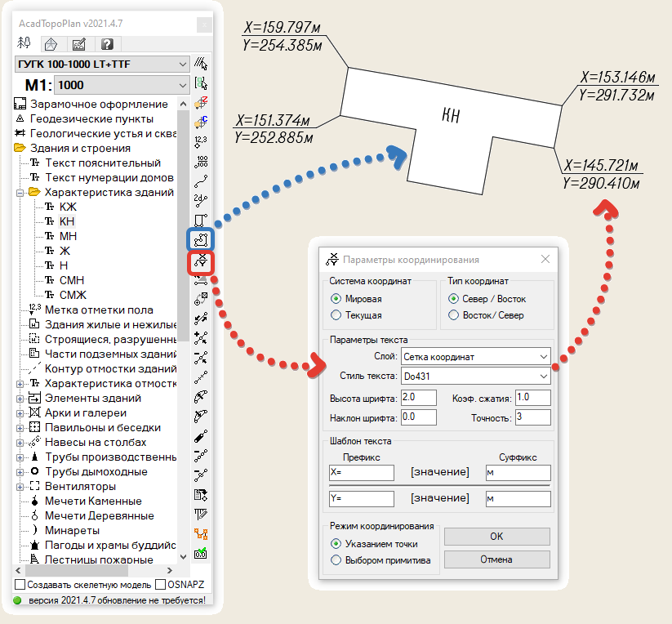This screenshot has width=672, height=624.
Task: Toggle the OSNAPZ checkbox
Action: [159, 585]
